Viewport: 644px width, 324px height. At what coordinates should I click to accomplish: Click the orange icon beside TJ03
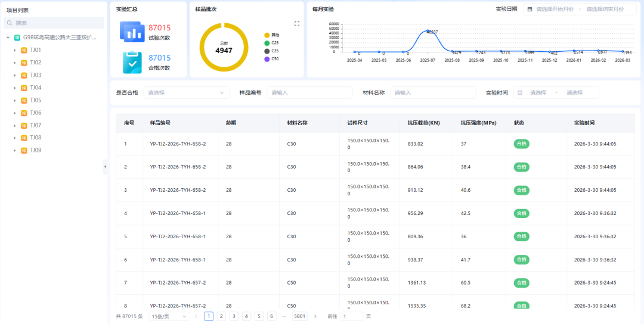click(24, 75)
